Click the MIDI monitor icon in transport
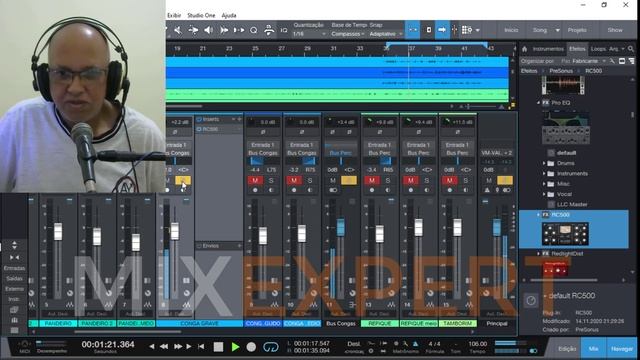This screenshot has width=640, height=360. pos(24,344)
